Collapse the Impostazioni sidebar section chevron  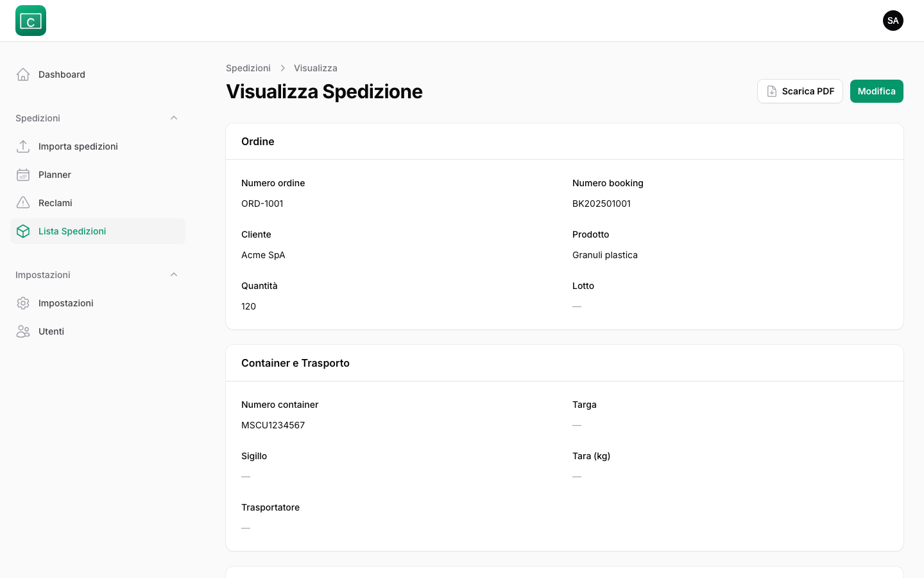point(174,275)
